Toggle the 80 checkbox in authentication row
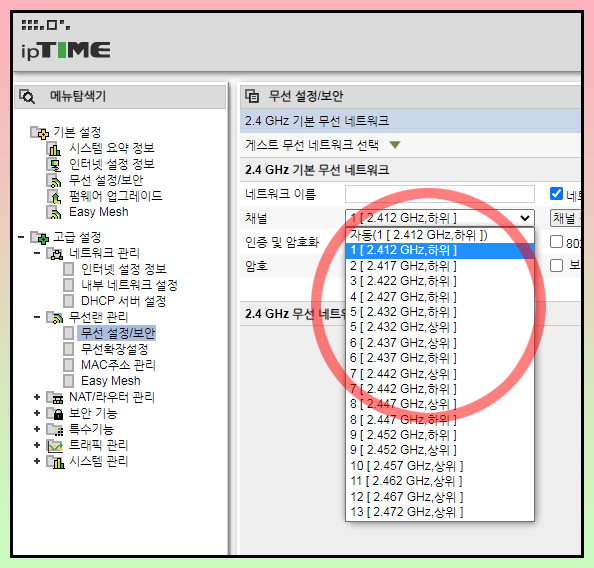 click(x=556, y=241)
